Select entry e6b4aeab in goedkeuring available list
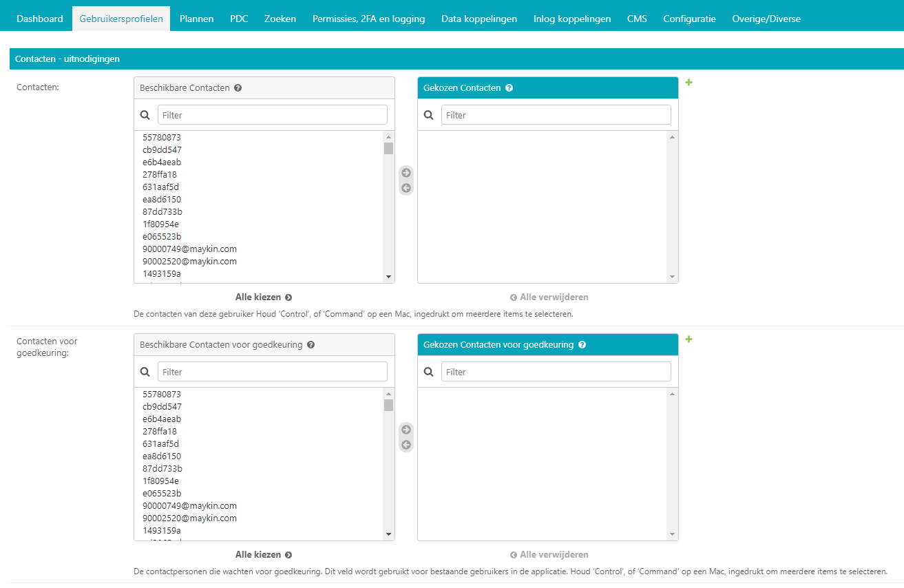The image size is (904, 588). [162, 419]
